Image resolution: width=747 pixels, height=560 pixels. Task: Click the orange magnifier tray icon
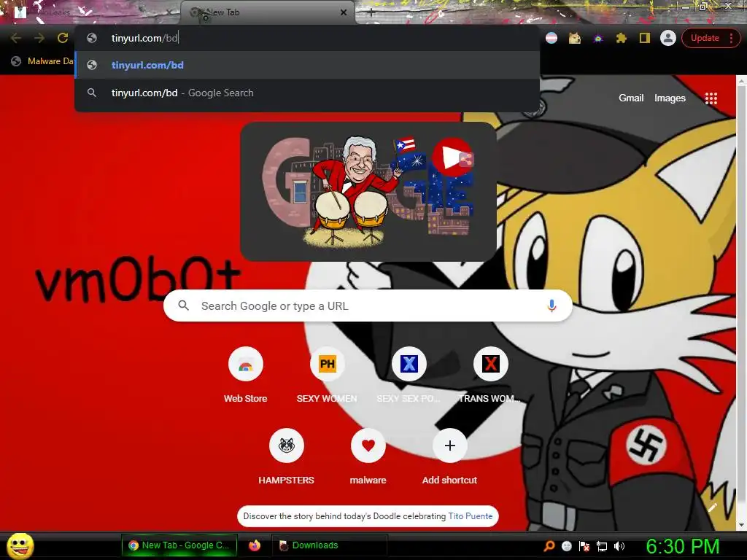pyautogui.click(x=549, y=546)
